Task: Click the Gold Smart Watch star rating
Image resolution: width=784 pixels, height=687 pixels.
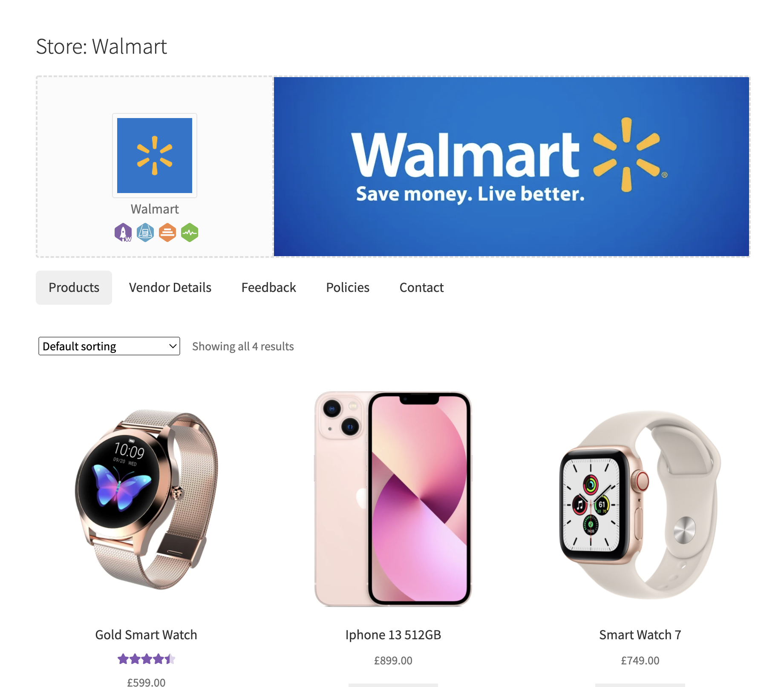Action: (x=146, y=659)
